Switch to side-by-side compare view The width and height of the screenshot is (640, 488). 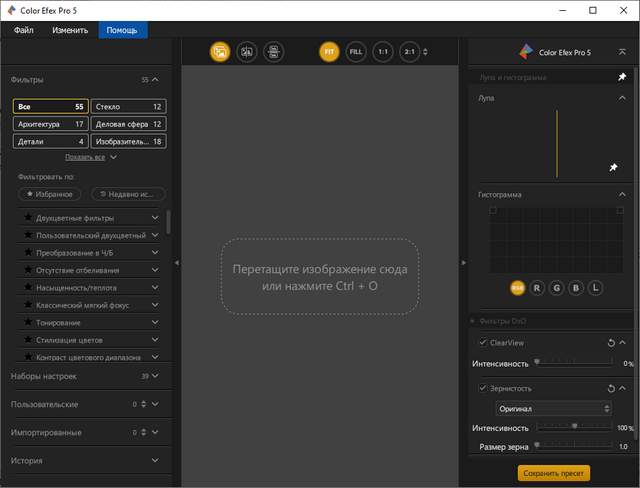(x=273, y=52)
